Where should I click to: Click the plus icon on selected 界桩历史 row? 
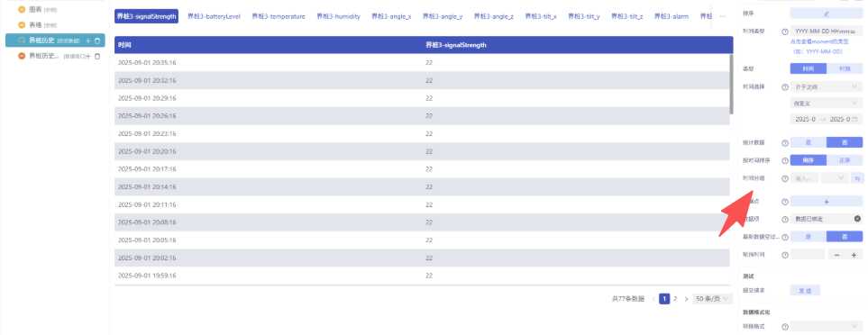(x=88, y=41)
